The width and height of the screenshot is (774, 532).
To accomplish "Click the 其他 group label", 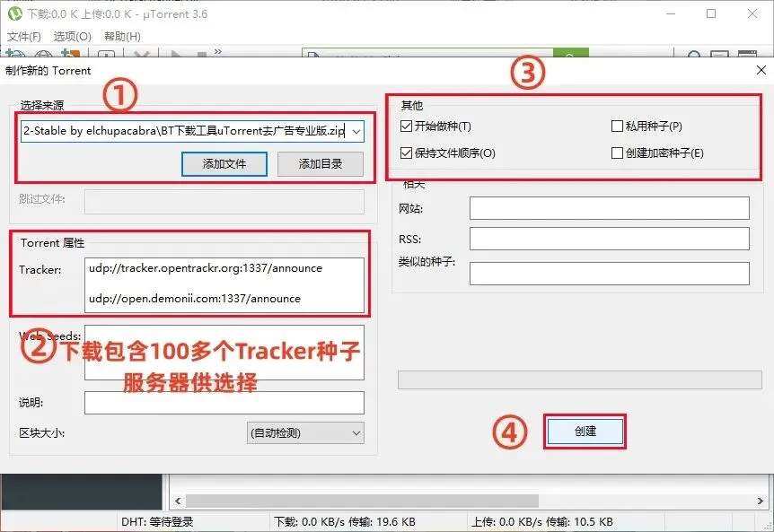I will [411, 105].
